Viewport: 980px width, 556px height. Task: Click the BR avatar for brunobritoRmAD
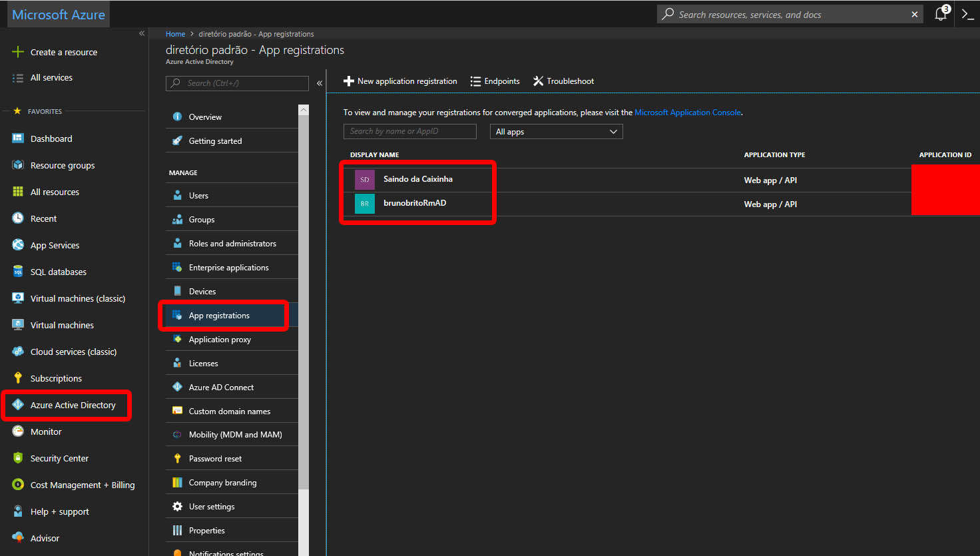point(365,204)
